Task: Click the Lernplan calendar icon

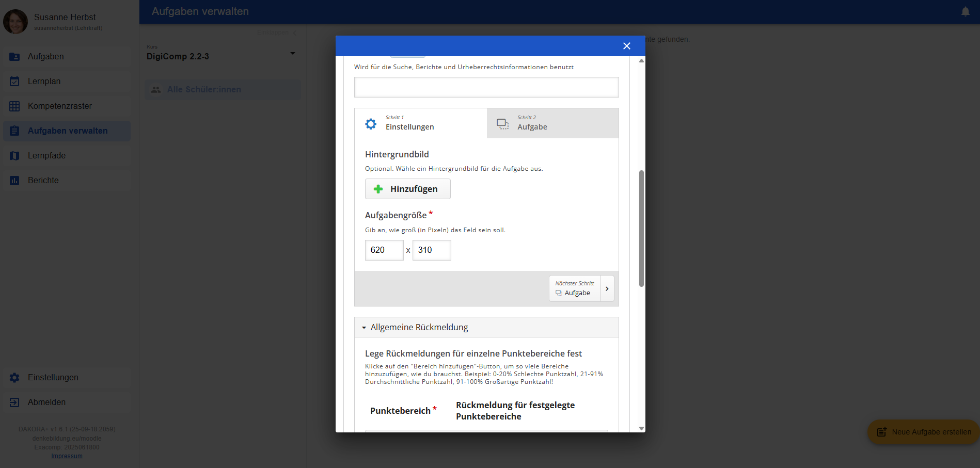Action: pos(14,82)
